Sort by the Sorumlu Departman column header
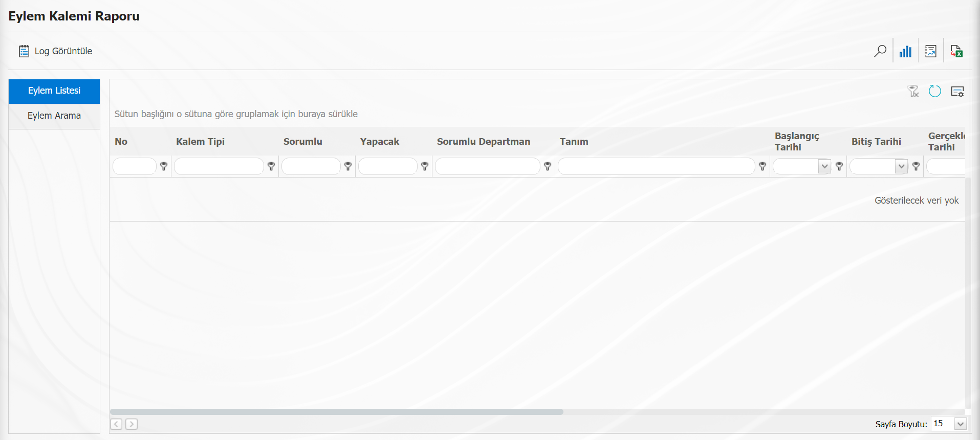This screenshot has height=440, width=980. (x=484, y=142)
